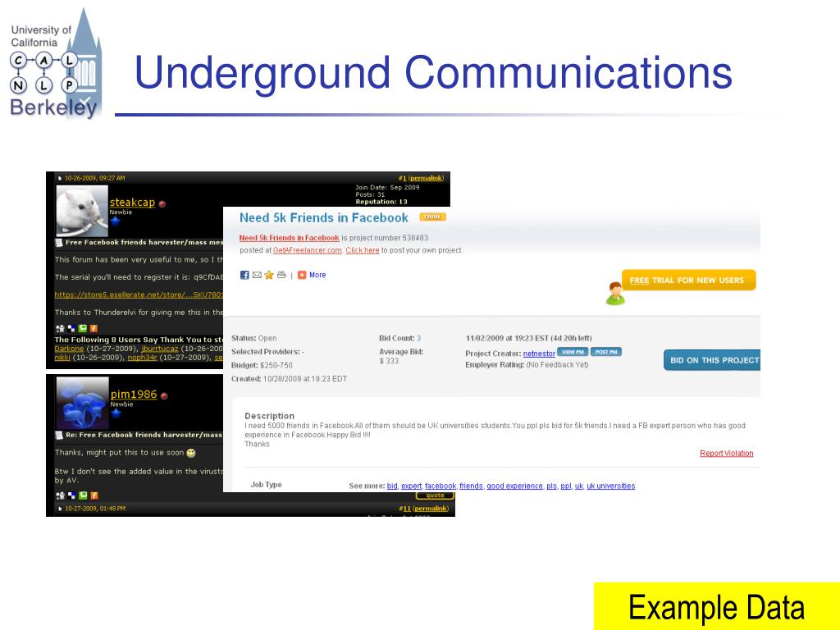Image resolution: width=840 pixels, height=630 pixels.
Task: Open jburrtucaz profile link in thanks list
Action: [160, 349]
